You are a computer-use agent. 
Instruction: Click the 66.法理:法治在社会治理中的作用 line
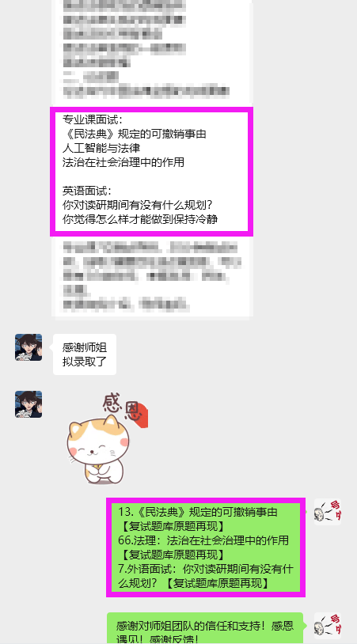[x=203, y=540]
